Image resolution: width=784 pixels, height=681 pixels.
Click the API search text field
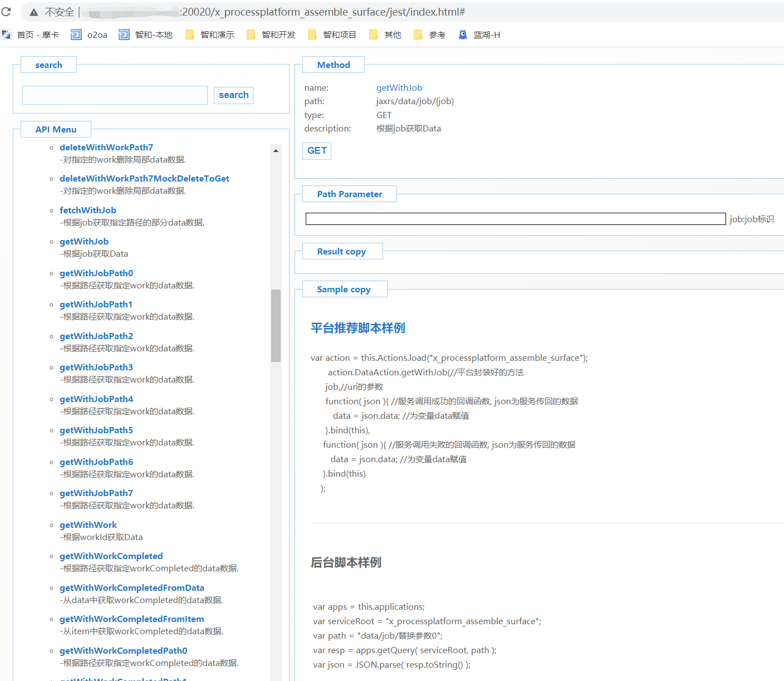[115, 95]
